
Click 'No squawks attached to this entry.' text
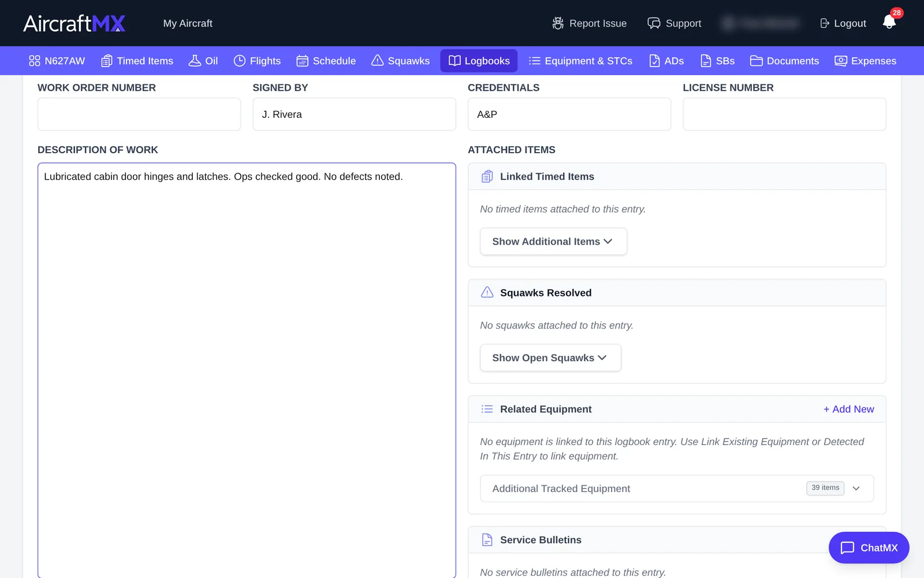pos(557,325)
